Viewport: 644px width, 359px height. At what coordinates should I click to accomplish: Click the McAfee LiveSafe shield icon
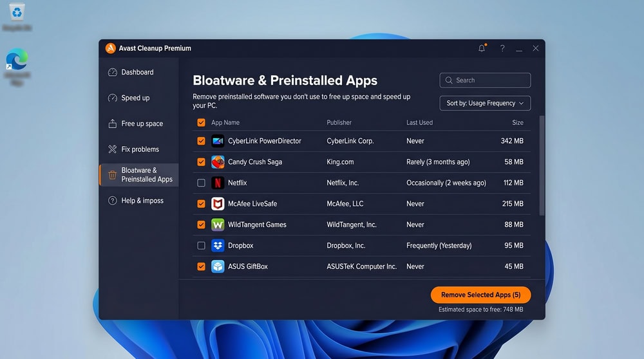tap(218, 204)
